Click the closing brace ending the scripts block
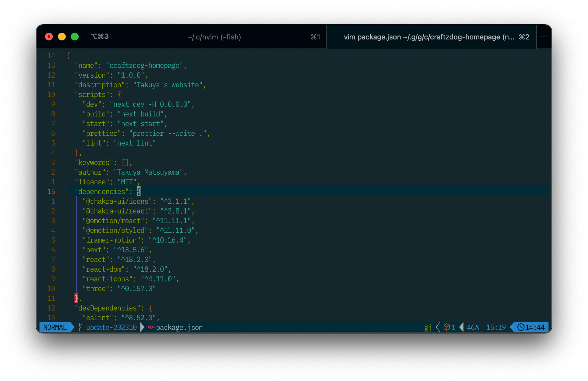The image size is (588, 381). click(x=76, y=153)
